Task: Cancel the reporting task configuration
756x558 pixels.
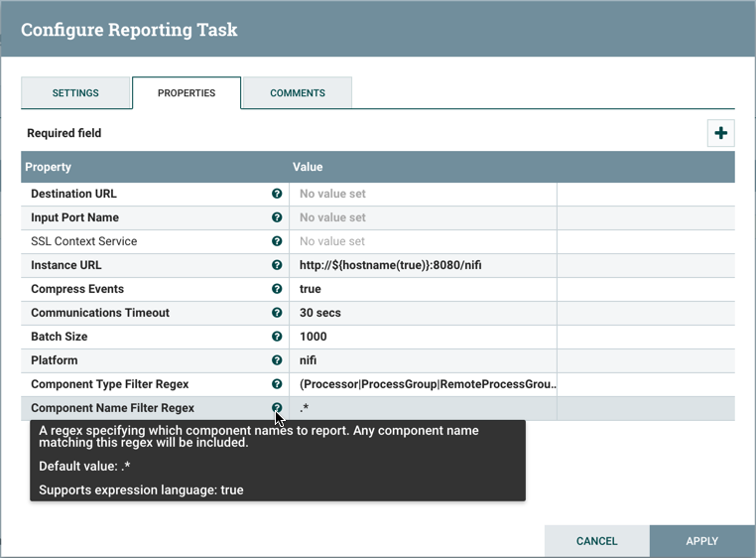Action: pyautogui.click(x=596, y=541)
